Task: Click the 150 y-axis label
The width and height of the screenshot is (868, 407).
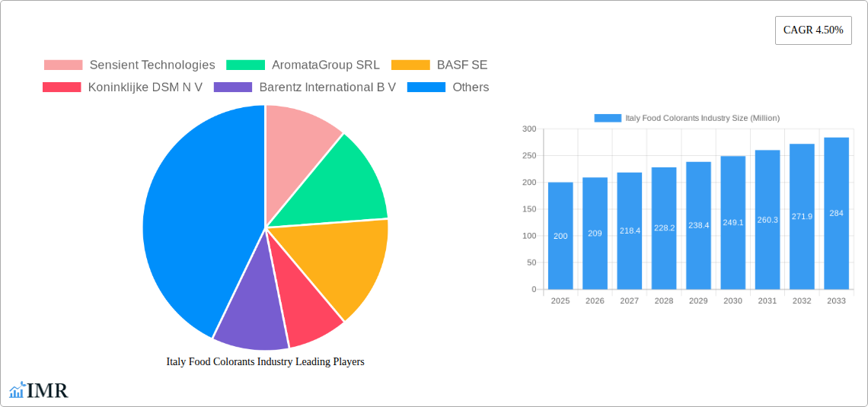Action: coord(529,209)
